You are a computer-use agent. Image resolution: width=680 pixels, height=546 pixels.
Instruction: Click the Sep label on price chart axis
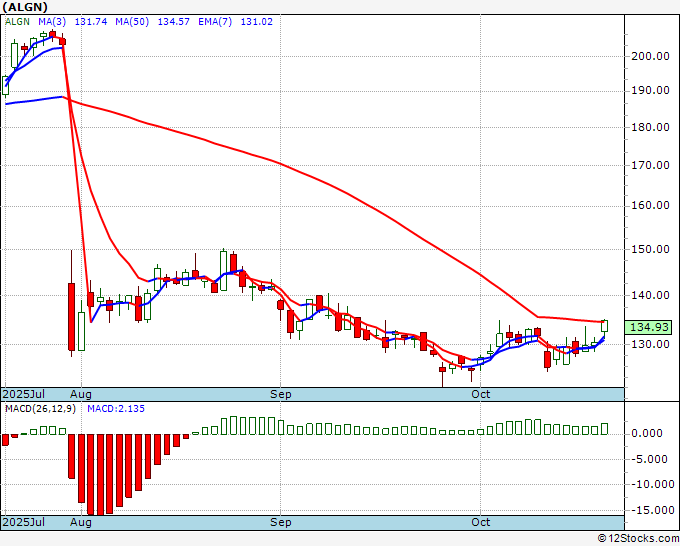[x=281, y=394]
